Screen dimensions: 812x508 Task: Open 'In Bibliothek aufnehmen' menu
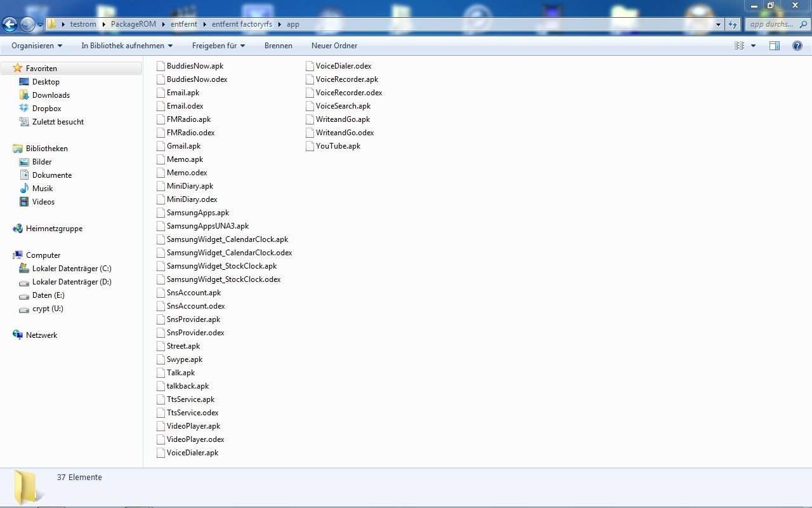coord(127,46)
